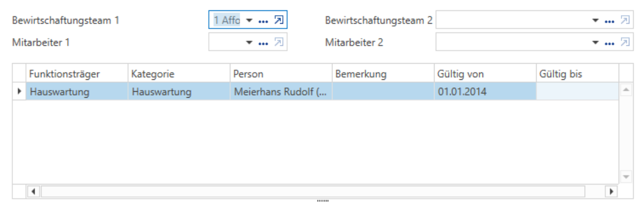Sort by Person column header
Image resolution: width=644 pixels, height=211 pixels.
click(281, 73)
